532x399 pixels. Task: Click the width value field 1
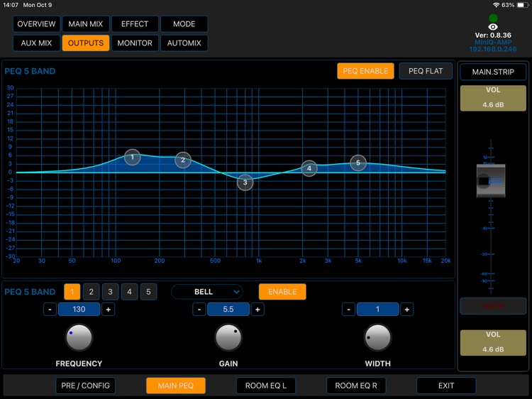[x=377, y=310]
